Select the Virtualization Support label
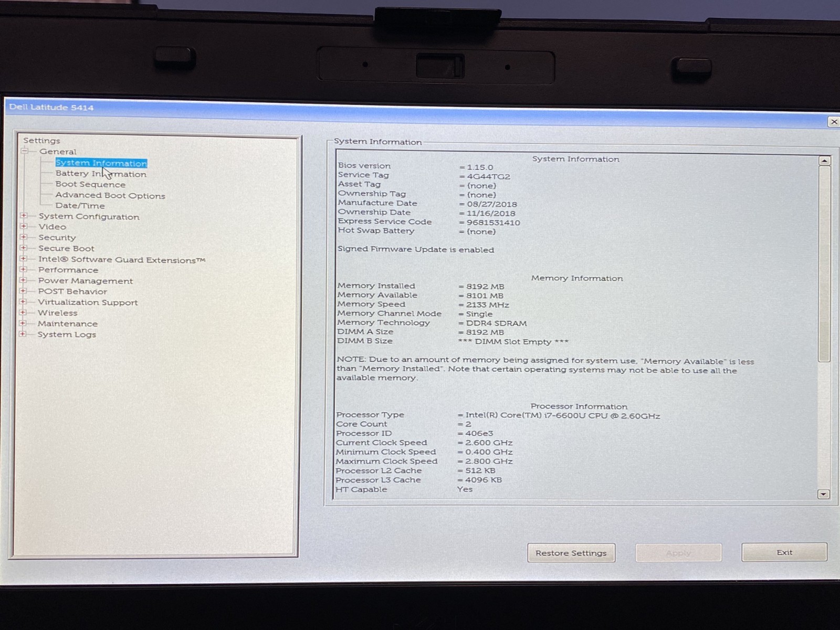840x630 pixels. [x=88, y=302]
